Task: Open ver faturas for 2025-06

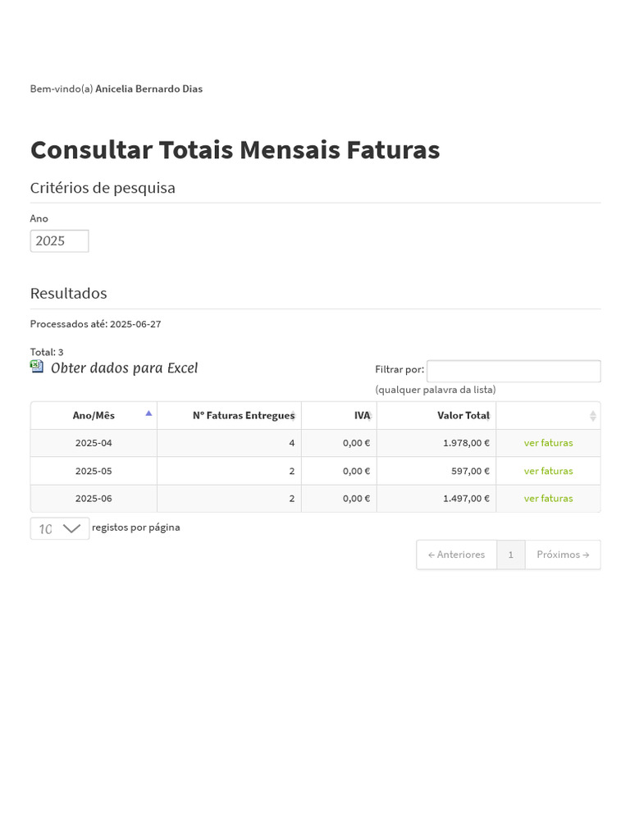Action: (548, 498)
